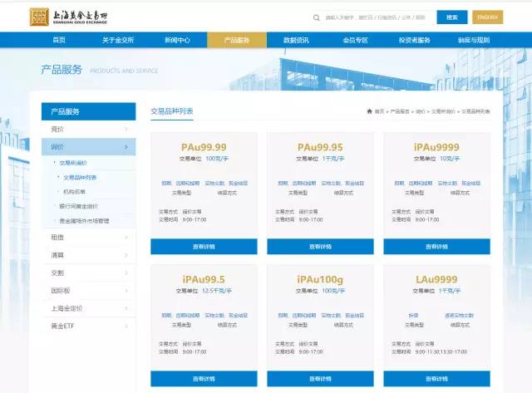Viewport: 532px width, 393px height.
Task: Click the iPAu9999 card title
Action: tap(436, 147)
